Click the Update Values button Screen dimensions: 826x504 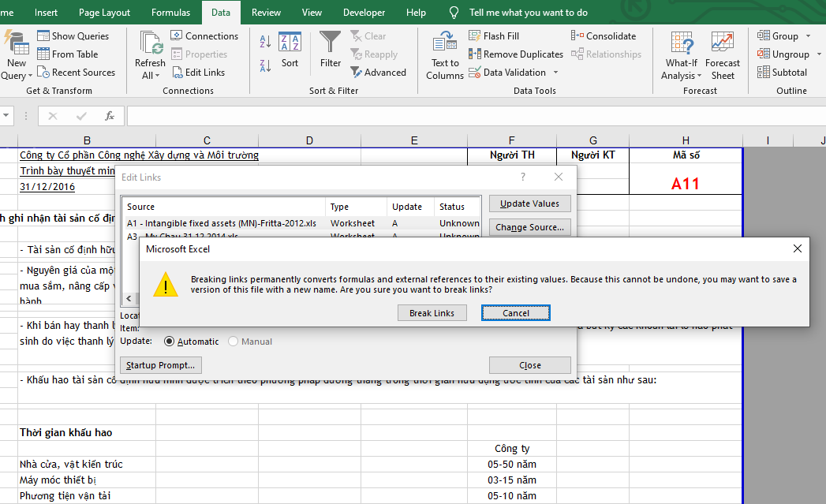529,203
